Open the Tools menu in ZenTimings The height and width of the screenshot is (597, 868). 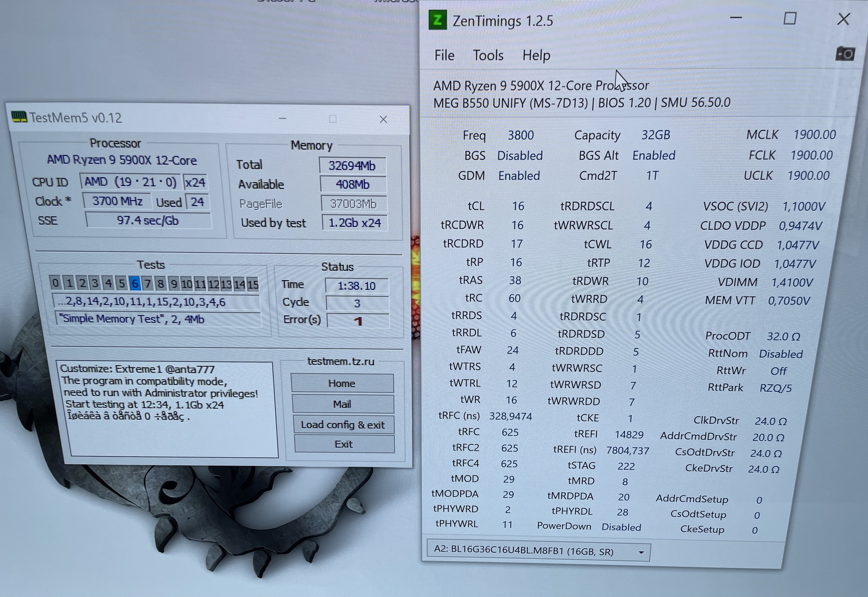click(x=488, y=55)
